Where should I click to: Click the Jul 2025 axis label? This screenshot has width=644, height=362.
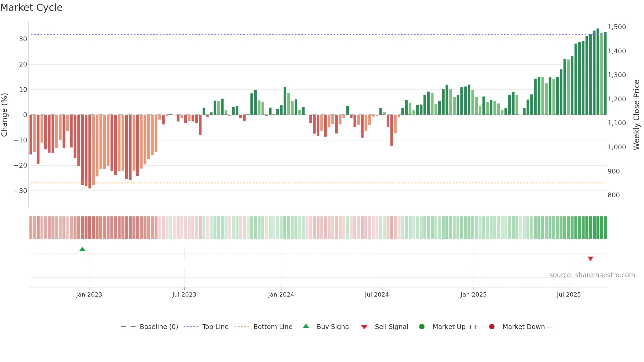tap(569, 294)
